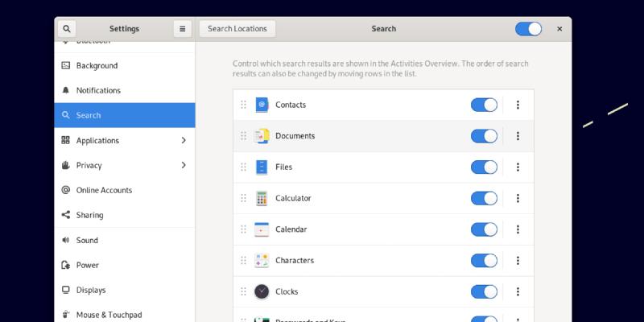The height and width of the screenshot is (322, 644).
Task: Expand the Privacy submenu arrow
Action: 184,165
